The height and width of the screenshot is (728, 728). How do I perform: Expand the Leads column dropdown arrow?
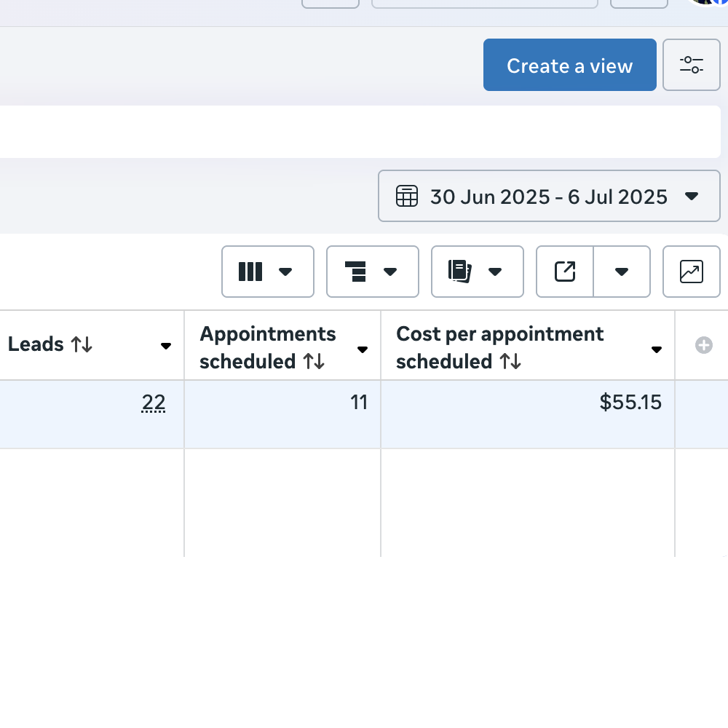pyautogui.click(x=166, y=346)
